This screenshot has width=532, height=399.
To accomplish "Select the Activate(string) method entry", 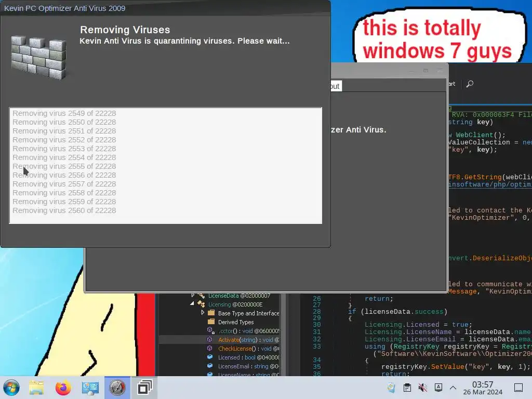I will tap(248, 340).
